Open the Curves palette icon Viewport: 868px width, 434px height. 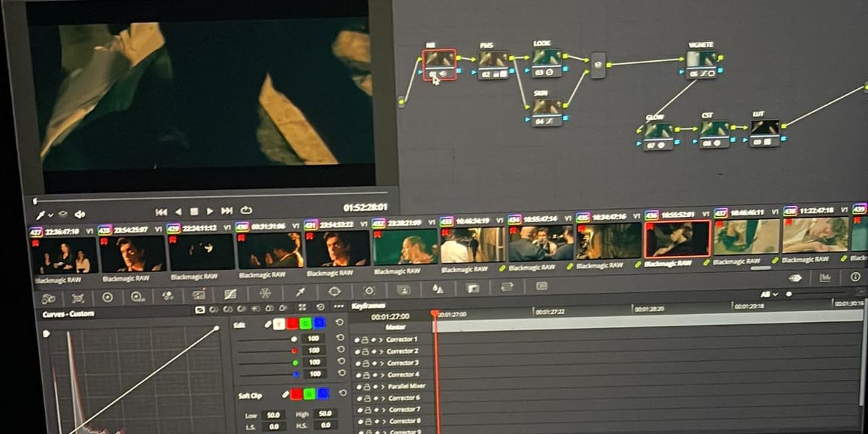point(230,294)
